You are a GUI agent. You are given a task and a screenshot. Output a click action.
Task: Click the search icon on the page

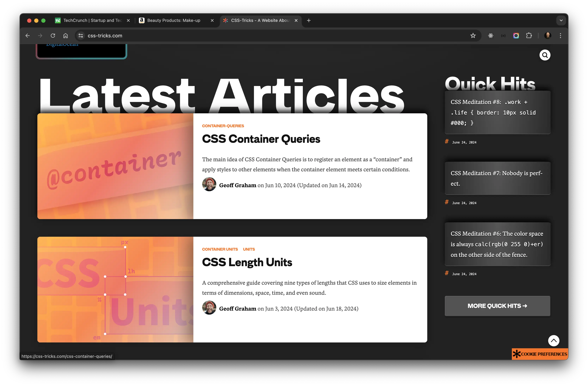click(545, 55)
